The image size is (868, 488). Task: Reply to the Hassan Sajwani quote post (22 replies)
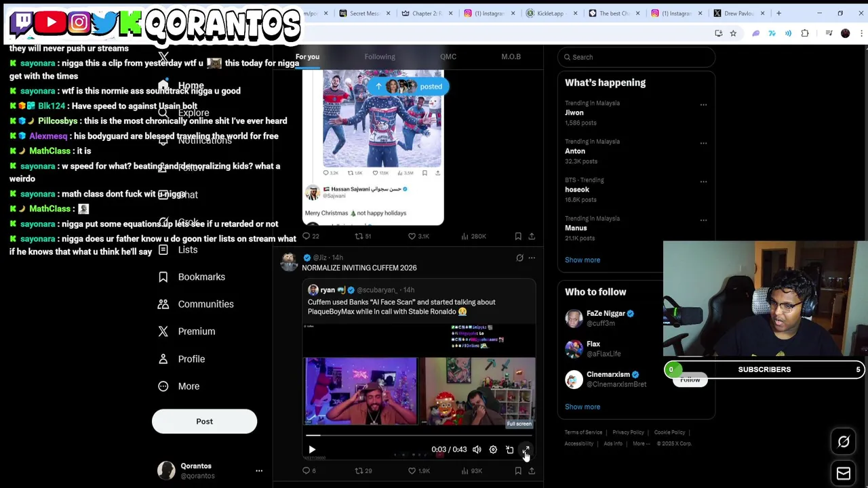click(311, 236)
